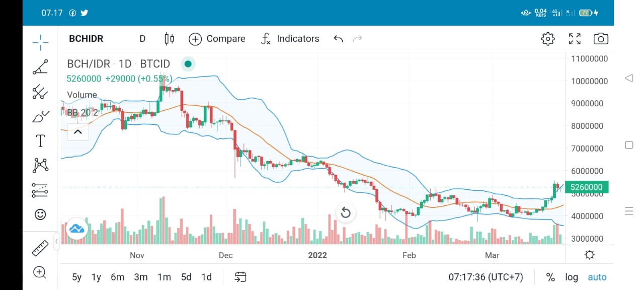
Task: Open the Compare symbol dialog
Action: click(217, 39)
